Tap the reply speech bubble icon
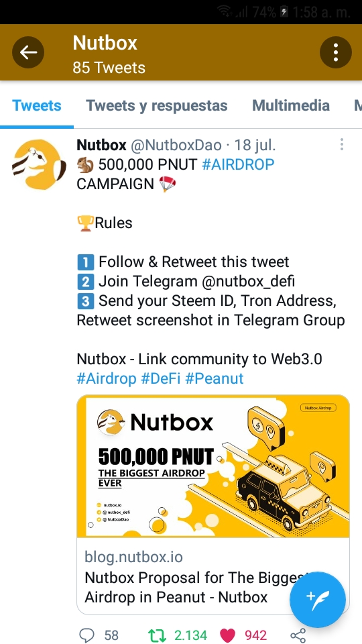The height and width of the screenshot is (644, 362). [86, 635]
